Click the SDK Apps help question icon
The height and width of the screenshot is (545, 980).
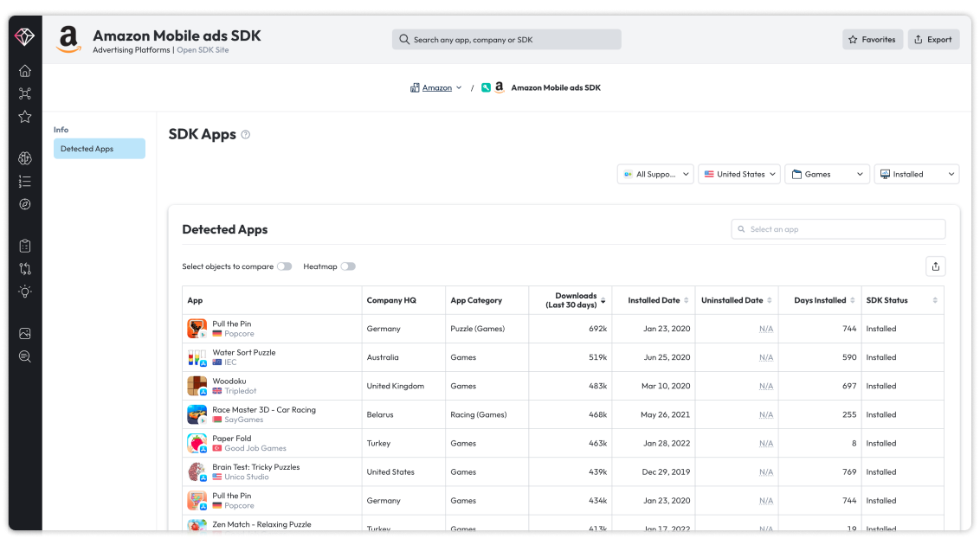click(246, 134)
